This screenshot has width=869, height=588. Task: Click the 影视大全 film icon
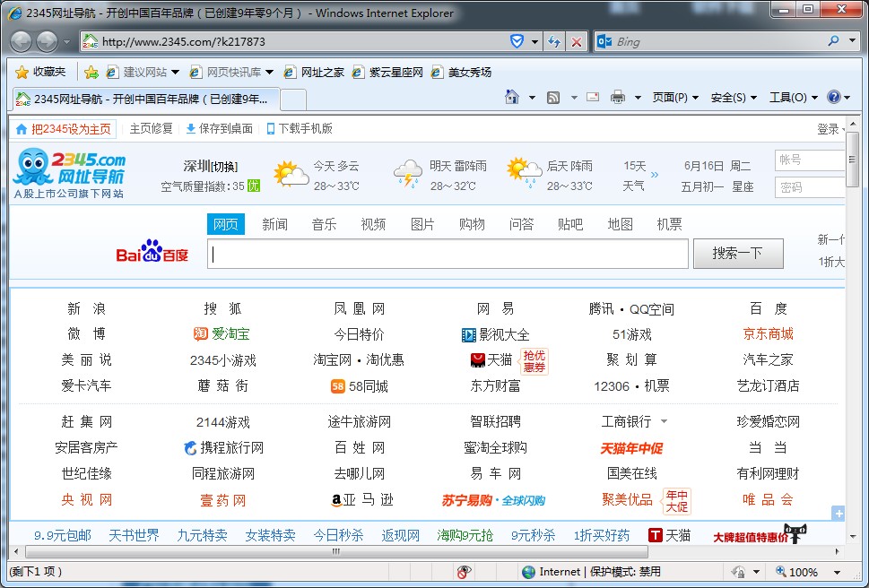point(468,335)
